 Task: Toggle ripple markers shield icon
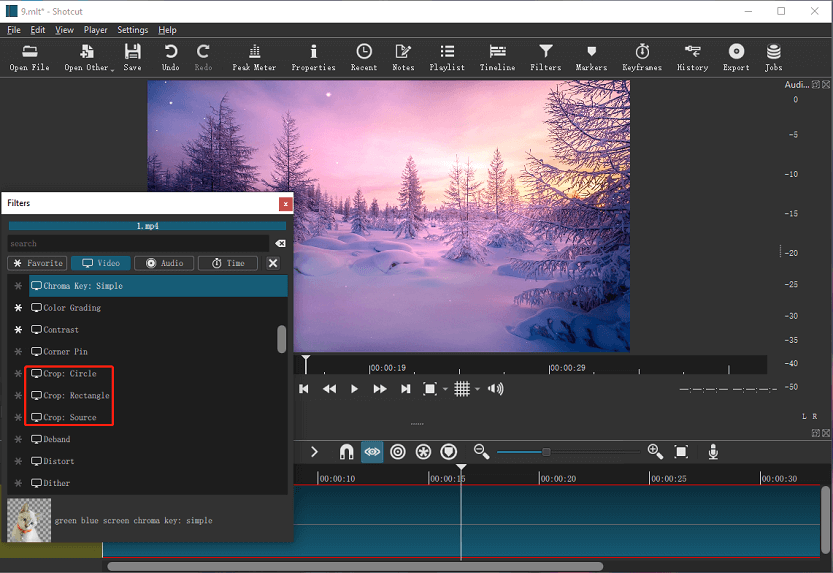click(449, 452)
